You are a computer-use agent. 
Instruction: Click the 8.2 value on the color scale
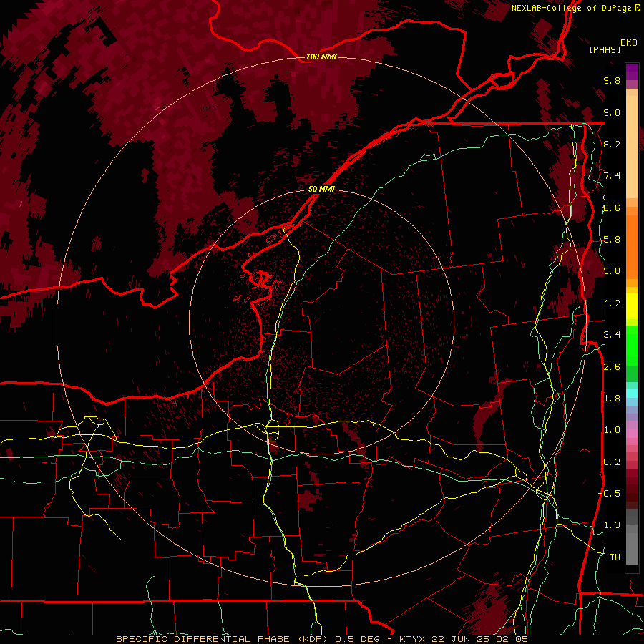(x=612, y=144)
